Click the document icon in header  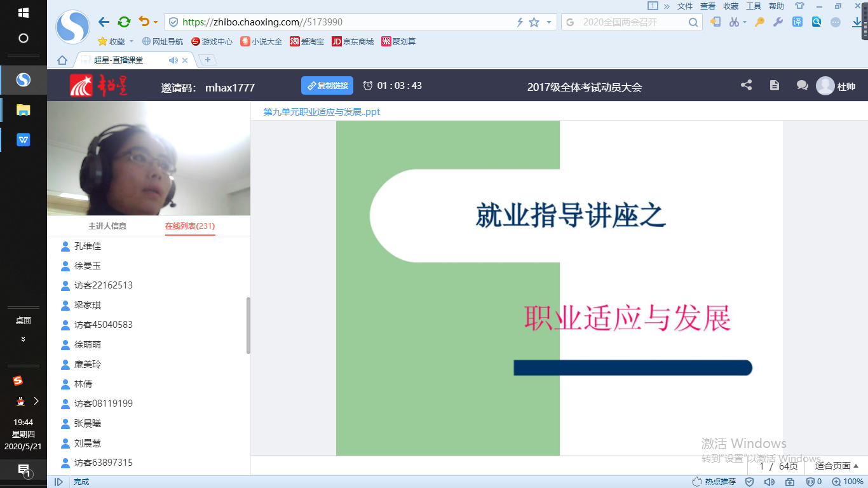(774, 85)
